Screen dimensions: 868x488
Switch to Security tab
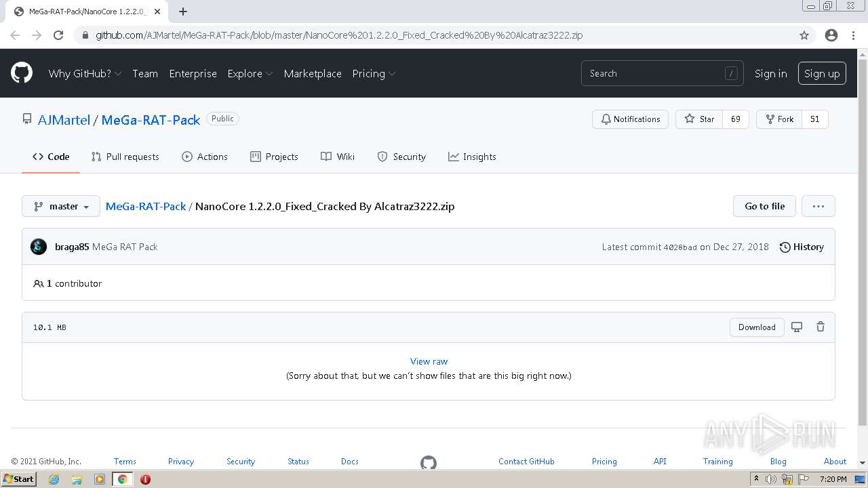click(401, 157)
